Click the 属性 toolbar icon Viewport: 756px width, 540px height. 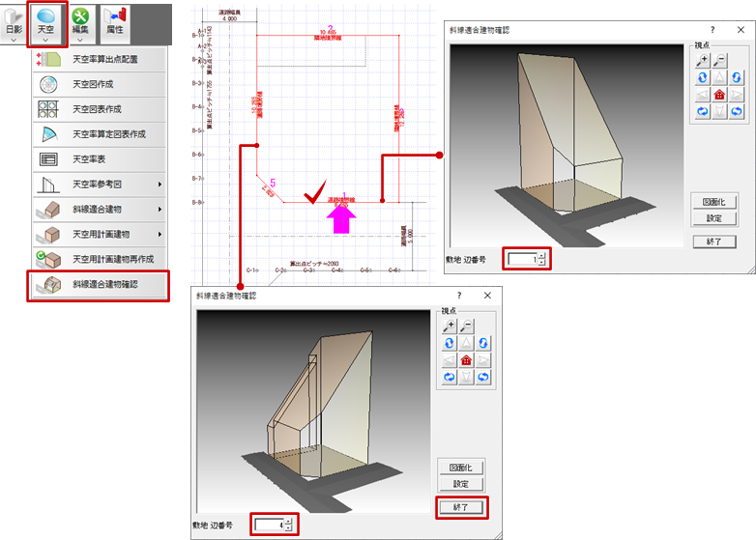116,22
